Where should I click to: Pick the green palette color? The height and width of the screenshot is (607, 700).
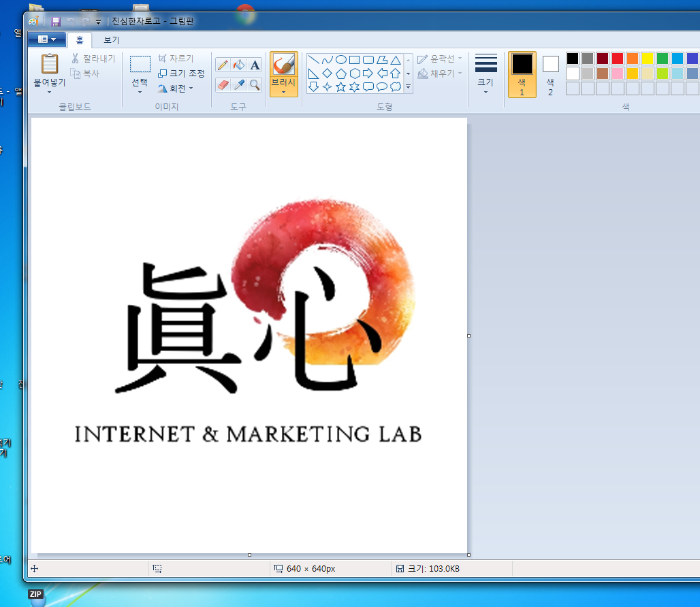coord(663,59)
